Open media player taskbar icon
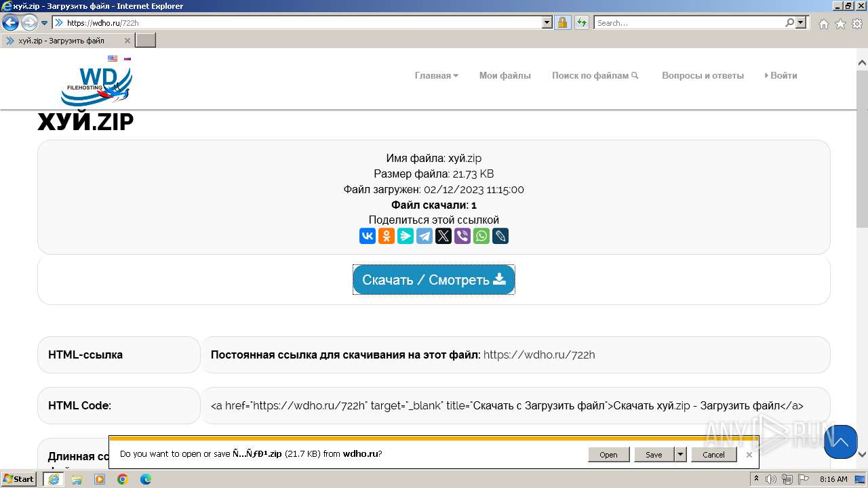Viewport: 868px width, 488px height. 100,479
